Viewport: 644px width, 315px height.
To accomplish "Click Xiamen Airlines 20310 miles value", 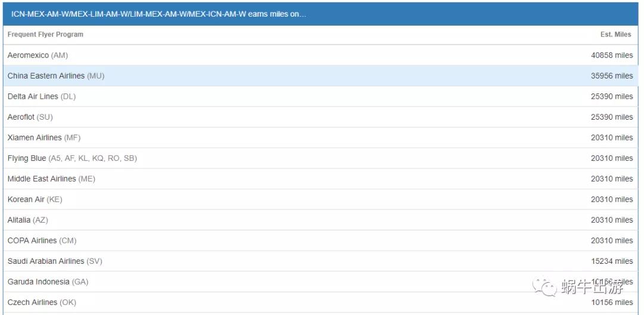I will tap(612, 138).
